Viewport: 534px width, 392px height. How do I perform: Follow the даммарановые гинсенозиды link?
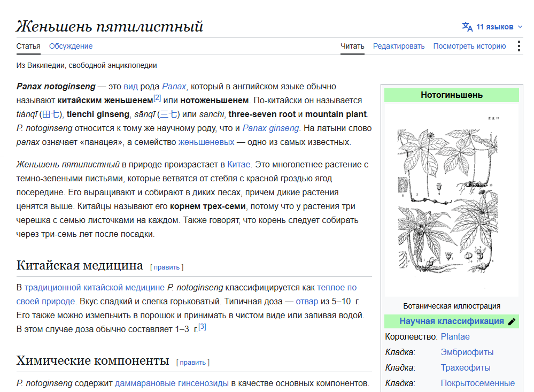pos(172,383)
